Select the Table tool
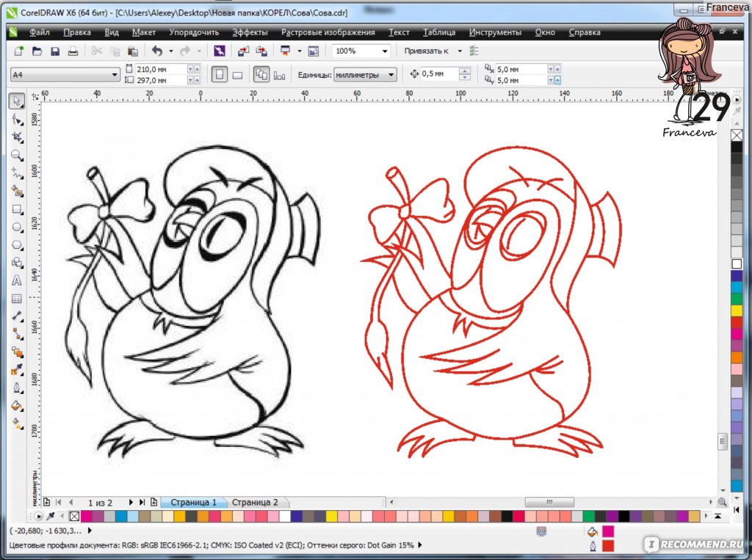This screenshot has height=560, width=752. pyautogui.click(x=18, y=299)
